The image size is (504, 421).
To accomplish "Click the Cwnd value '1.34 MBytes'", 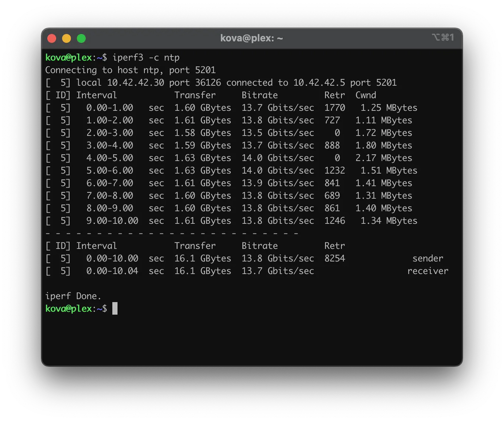I will click(389, 221).
